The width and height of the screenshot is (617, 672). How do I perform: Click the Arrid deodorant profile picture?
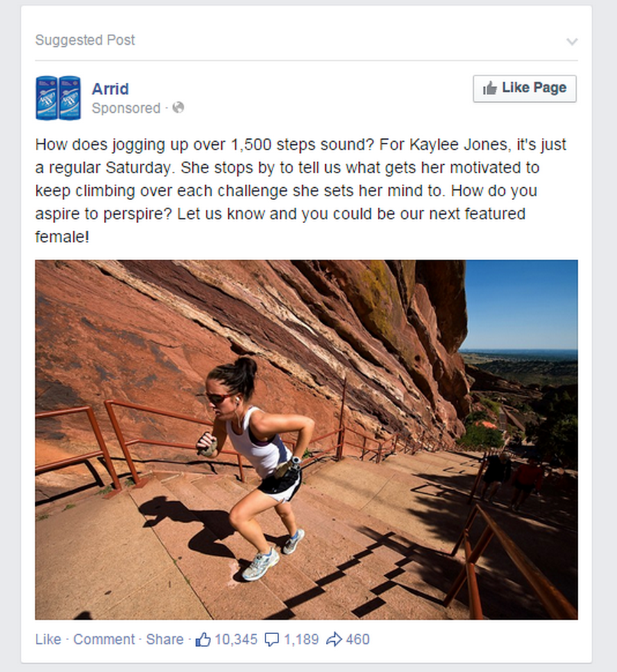(58, 97)
